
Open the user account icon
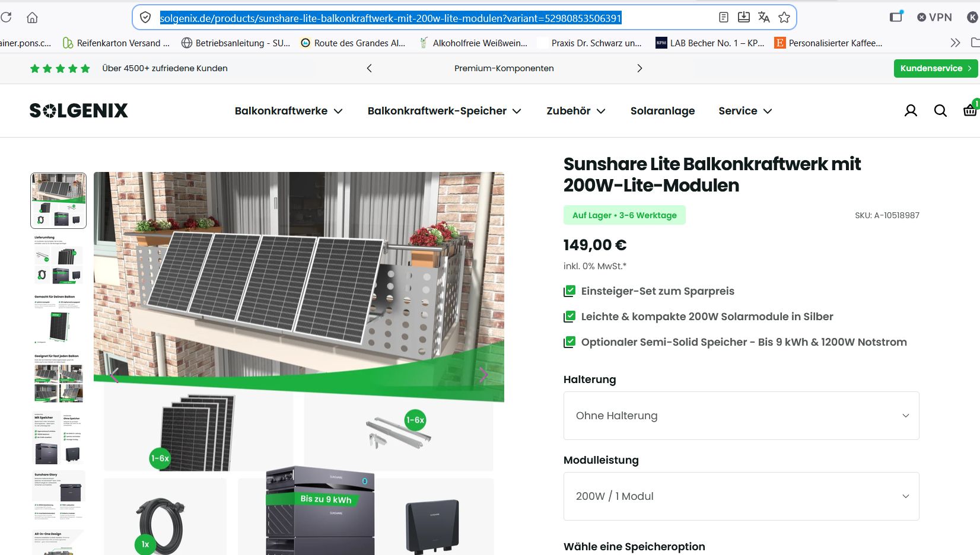point(911,111)
